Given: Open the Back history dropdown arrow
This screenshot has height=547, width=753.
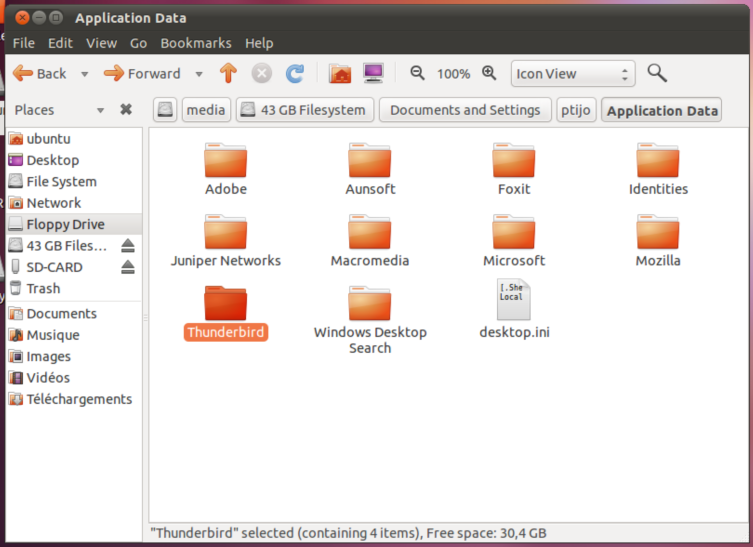Looking at the screenshot, I should pyautogui.click(x=85, y=74).
